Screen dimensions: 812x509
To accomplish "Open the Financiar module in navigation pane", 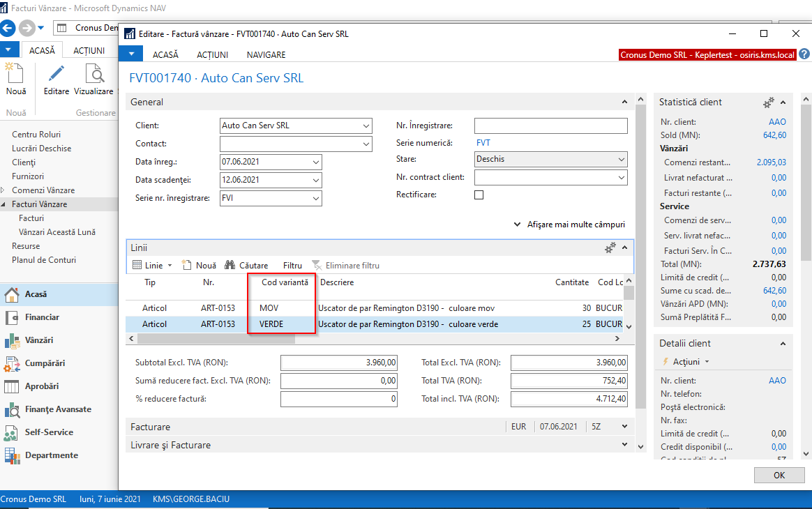I will point(42,317).
